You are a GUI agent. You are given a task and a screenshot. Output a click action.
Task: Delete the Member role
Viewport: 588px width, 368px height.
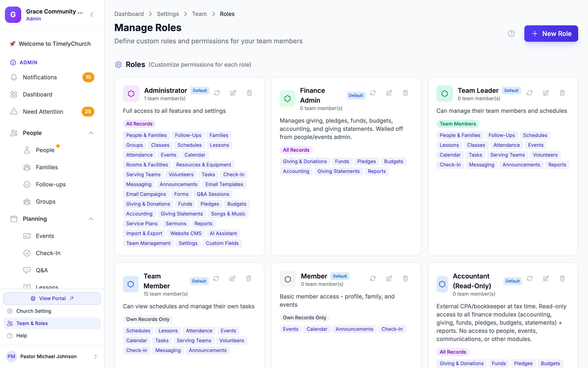tap(405, 278)
